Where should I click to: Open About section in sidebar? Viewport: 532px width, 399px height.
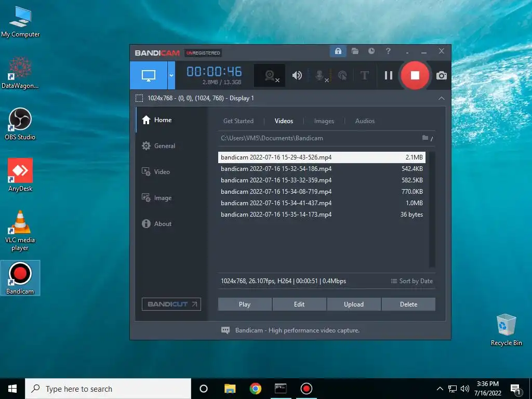click(171, 223)
